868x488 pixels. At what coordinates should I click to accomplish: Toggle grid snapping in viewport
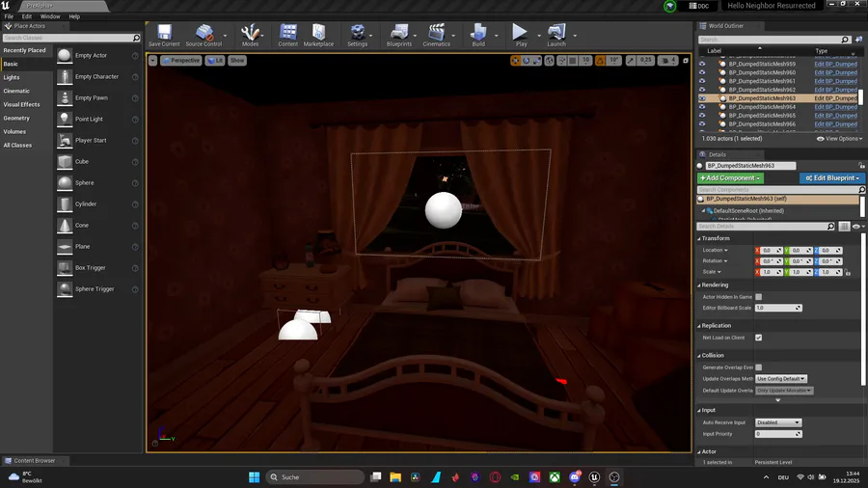point(573,61)
